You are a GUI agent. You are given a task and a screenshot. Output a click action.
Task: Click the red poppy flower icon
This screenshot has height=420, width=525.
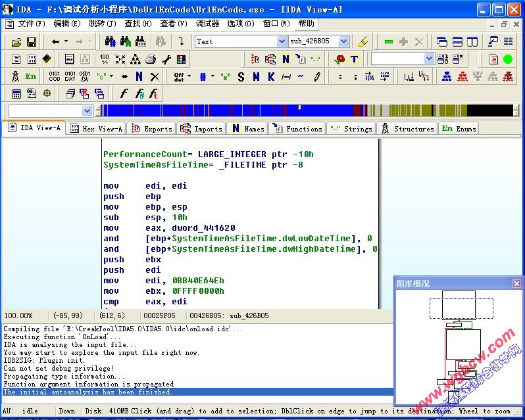339,60
